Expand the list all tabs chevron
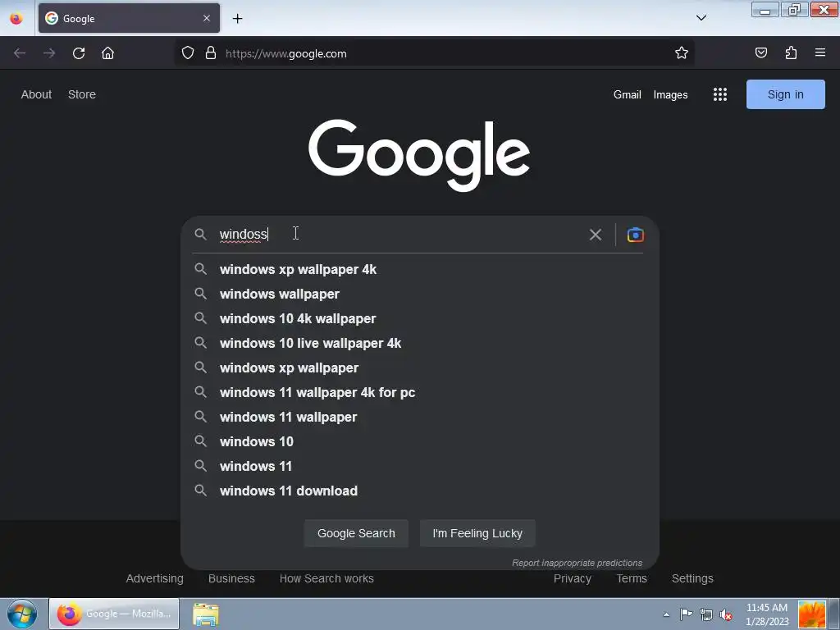 point(701,18)
